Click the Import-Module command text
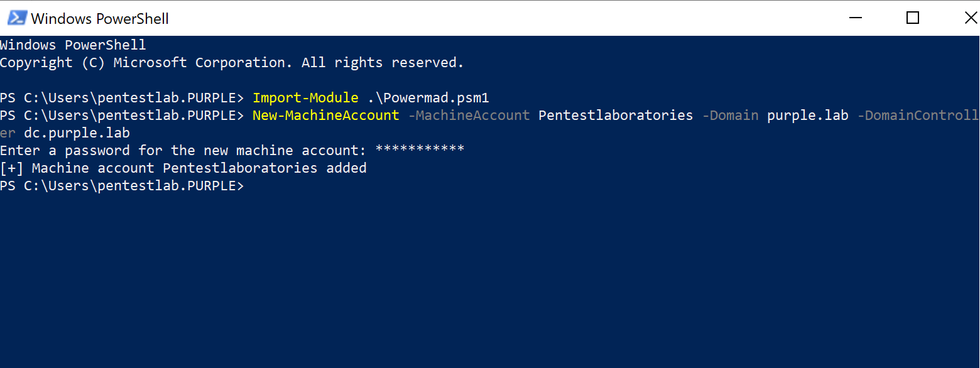 point(305,98)
